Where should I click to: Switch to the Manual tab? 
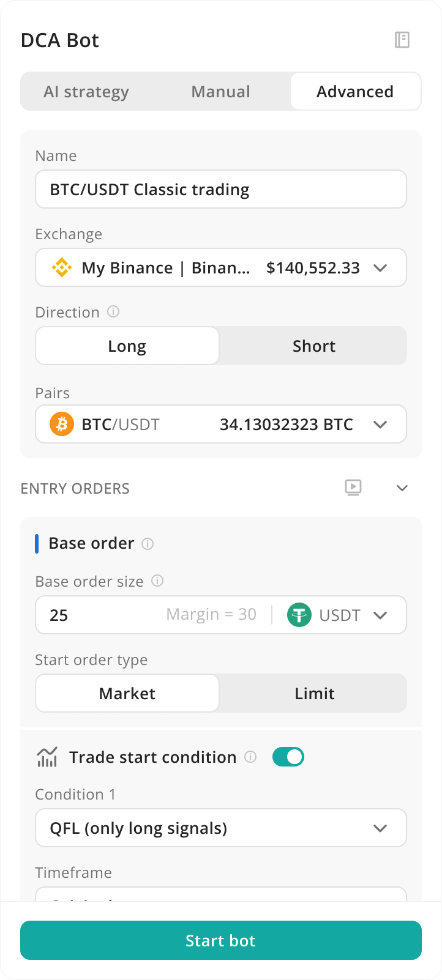[x=220, y=92]
